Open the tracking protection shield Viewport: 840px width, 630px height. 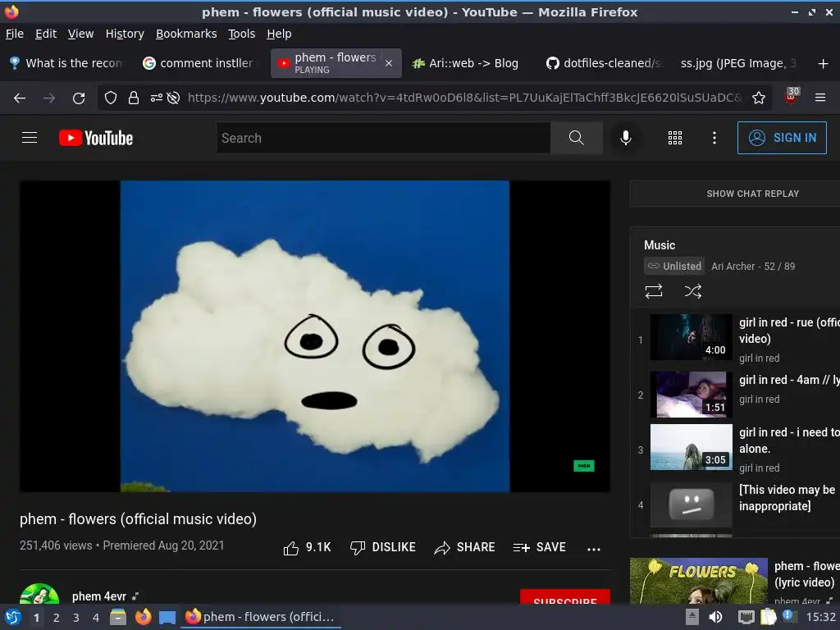[111, 98]
